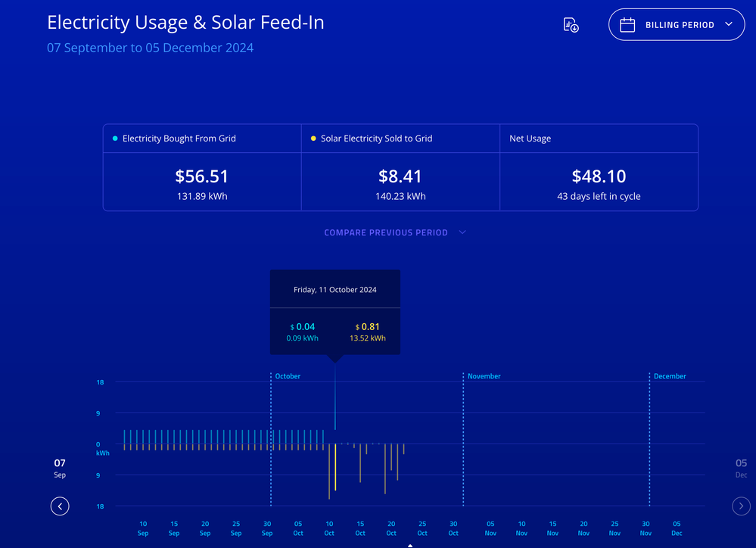Screen dimensions: 756x548
Task: Click the Friday, 11 October 2024 tooltip
Action: 335,312
